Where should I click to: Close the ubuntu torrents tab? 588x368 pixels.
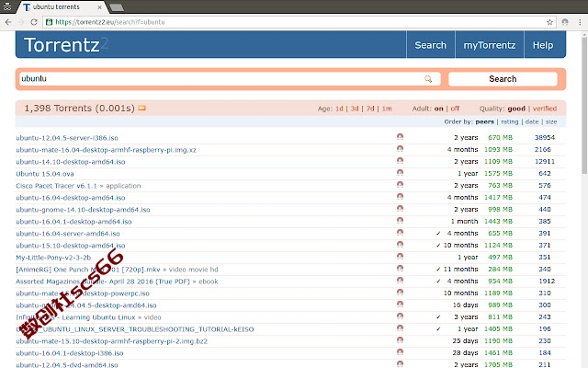99,7
